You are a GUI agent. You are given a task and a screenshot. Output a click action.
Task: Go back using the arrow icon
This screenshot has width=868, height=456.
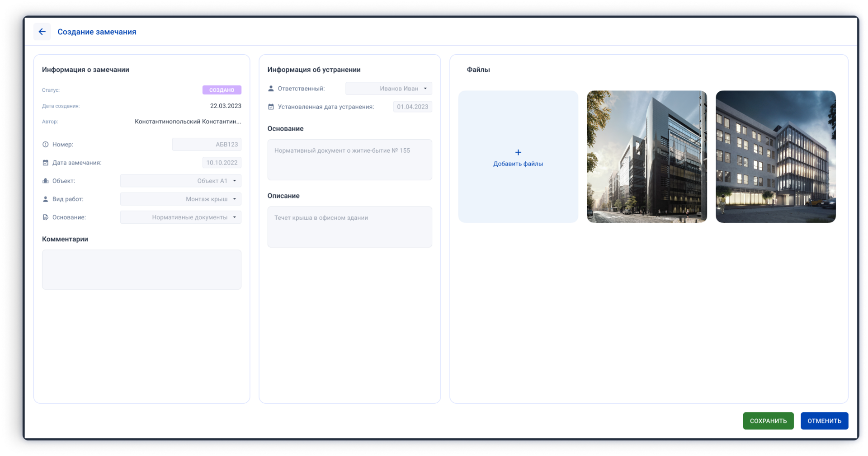[x=42, y=32]
